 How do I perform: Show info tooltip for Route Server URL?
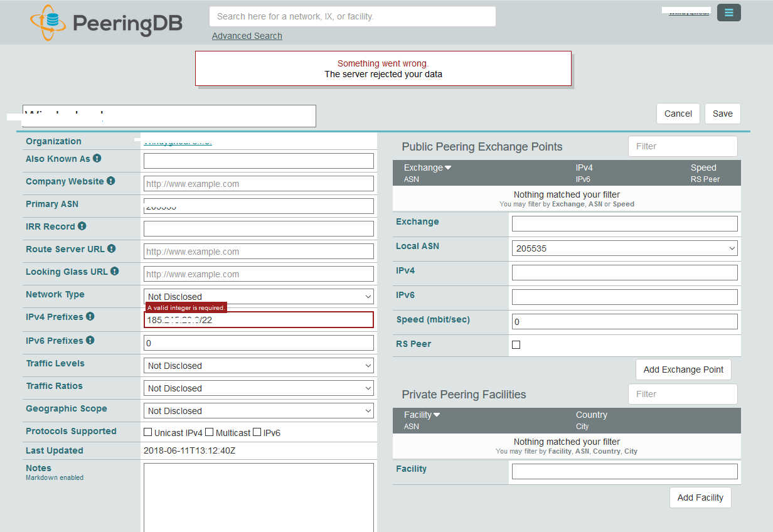pos(111,249)
